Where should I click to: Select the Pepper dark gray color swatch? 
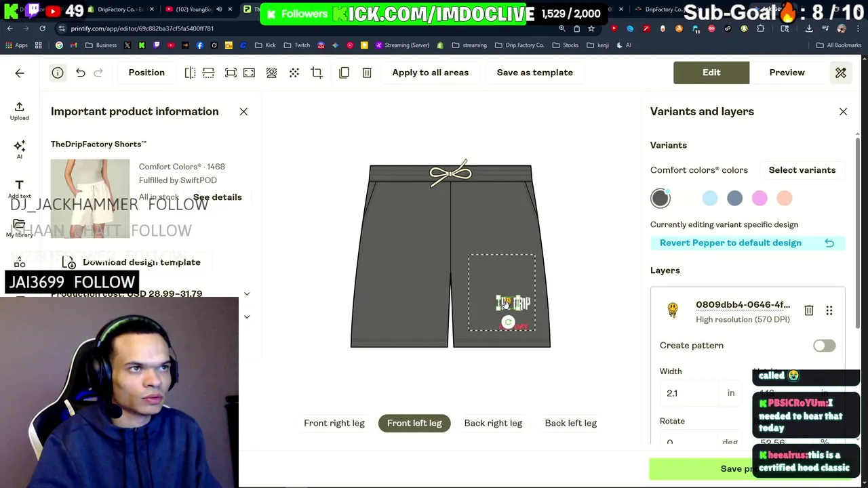[660, 198]
